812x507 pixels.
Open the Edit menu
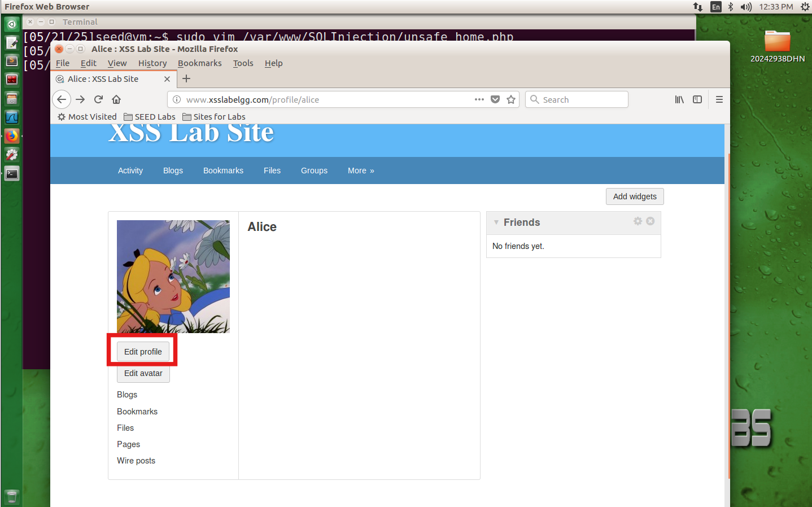pos(88,63)
